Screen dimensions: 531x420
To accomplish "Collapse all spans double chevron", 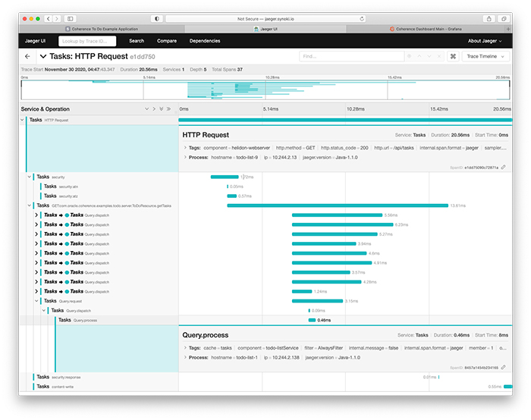I will 168,109.
